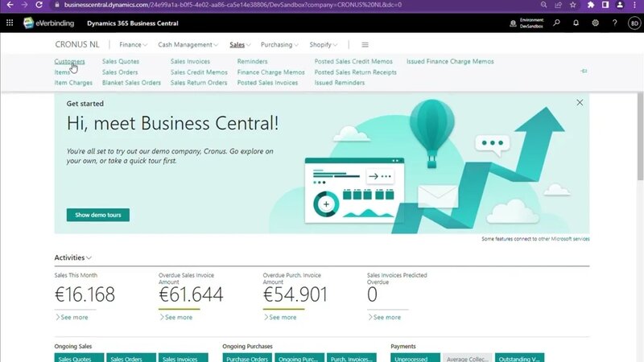
Task: Click the browser forward arrow
Action: [x=24, y=5]
